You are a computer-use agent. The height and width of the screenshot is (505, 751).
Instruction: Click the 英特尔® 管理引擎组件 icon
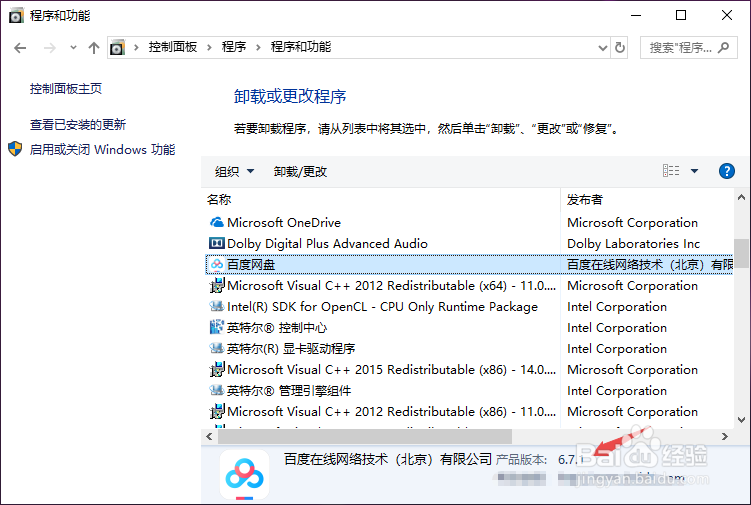coord(217,390)
